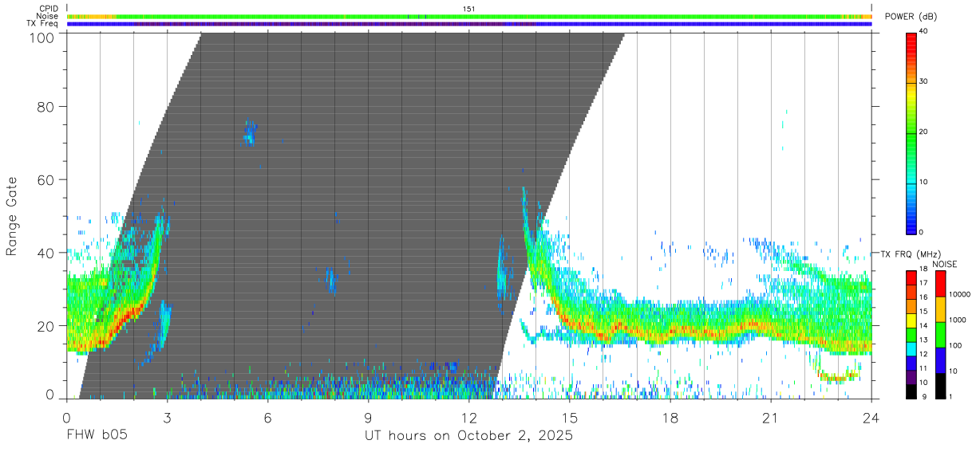The height and width of the screenshot is (452, 980).
Task: Click the blue TX Freq strip above the plot
Action: [469, 24]
